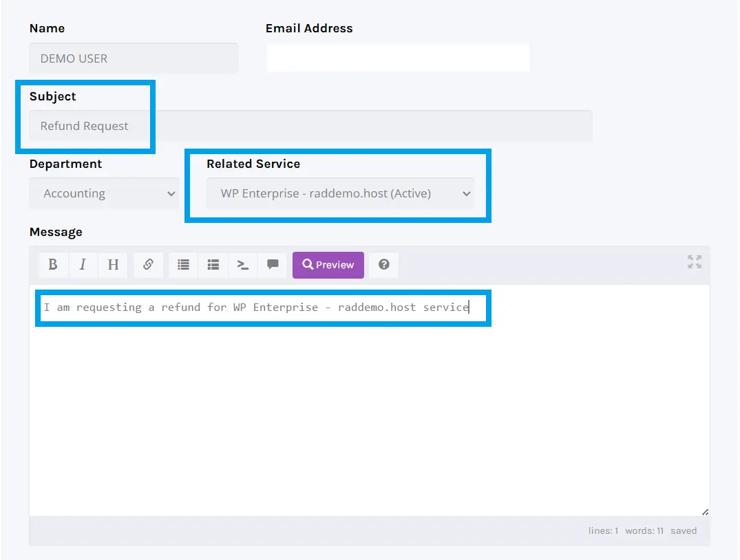Insert a hyperlink with the chain icon
740x560 pixels.
148,265
